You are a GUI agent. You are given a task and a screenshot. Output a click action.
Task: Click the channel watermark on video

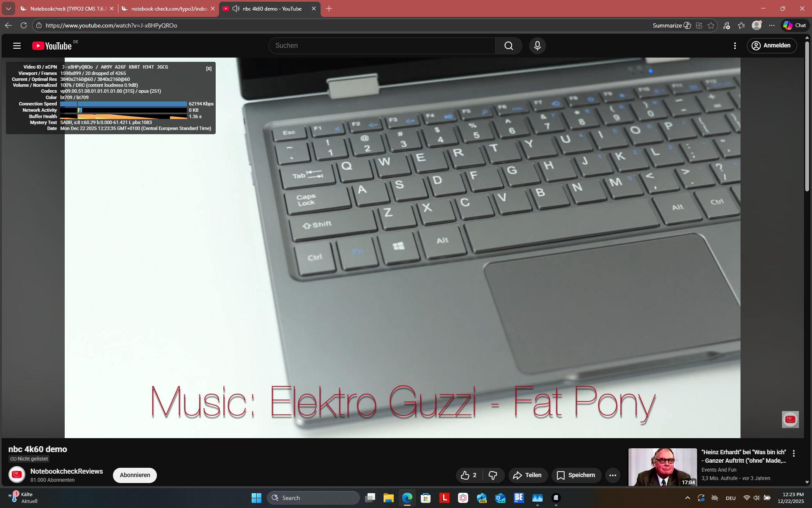click(790, 419)
